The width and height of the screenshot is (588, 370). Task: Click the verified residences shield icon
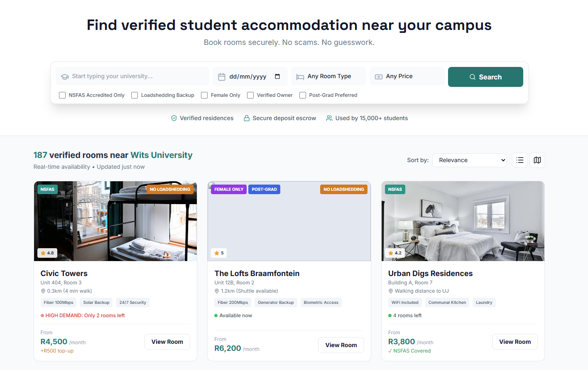point(174,118)
